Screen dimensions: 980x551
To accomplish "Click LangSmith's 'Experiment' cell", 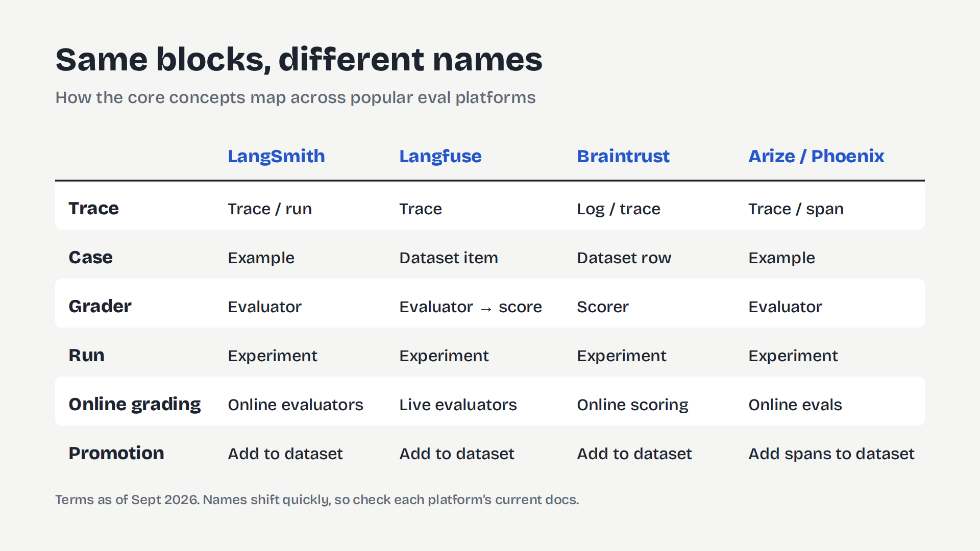I will (273, 356).
